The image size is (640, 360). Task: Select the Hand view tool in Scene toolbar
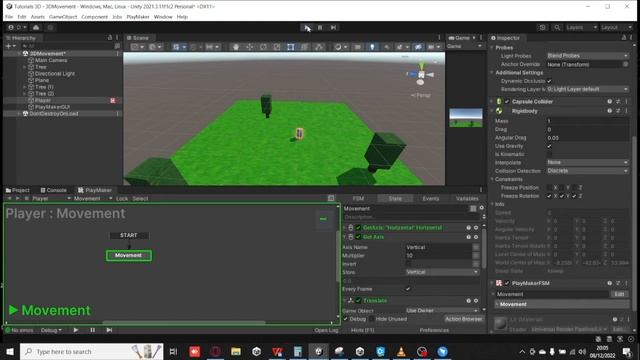236,47
